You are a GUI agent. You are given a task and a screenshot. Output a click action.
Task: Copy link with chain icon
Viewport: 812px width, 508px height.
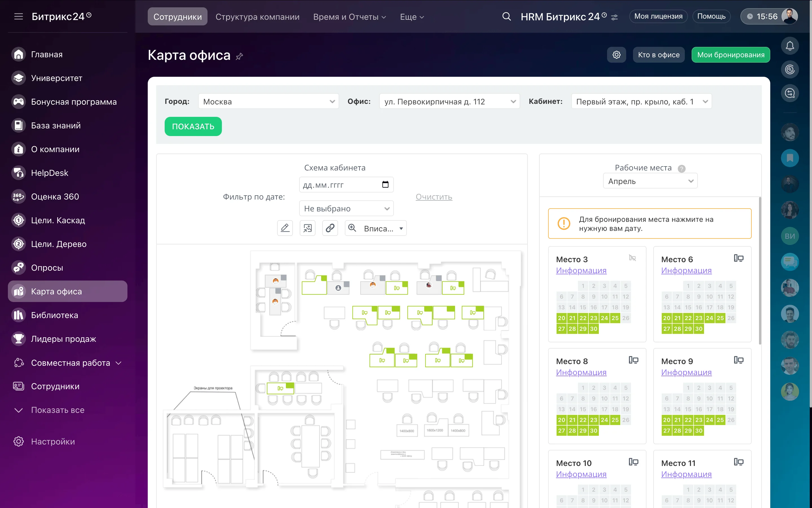pos(330,228)
